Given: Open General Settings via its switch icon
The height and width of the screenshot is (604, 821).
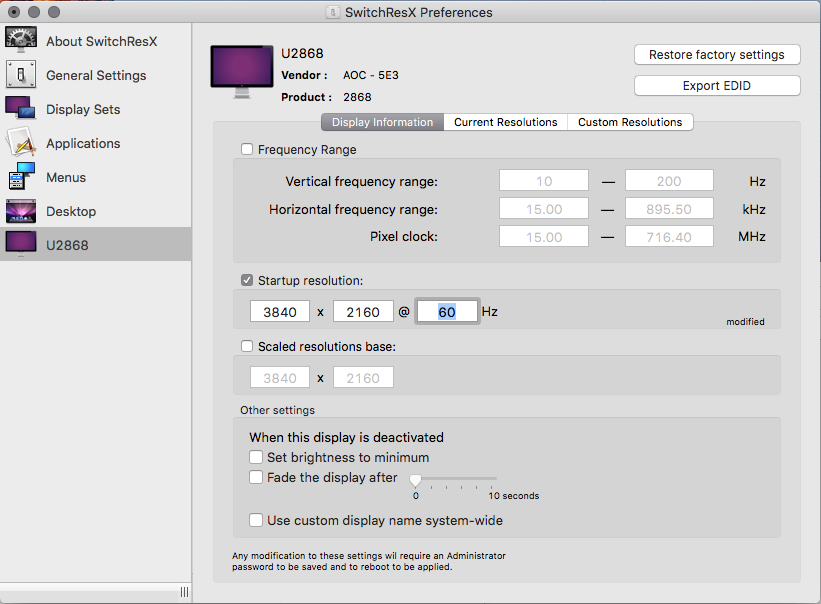Looking at the screenshot, I should (x=21, y=75).
